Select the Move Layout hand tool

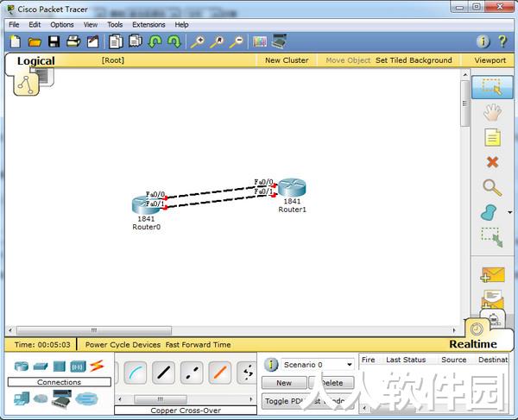(x=492, y=112)
